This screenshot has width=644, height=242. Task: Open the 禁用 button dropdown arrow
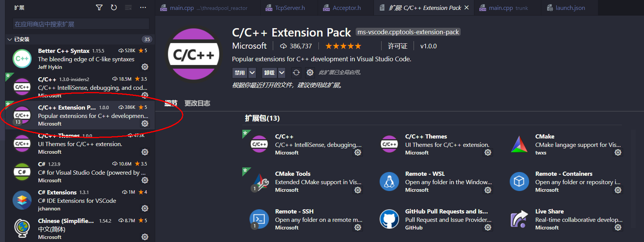(x=252, y=73)
